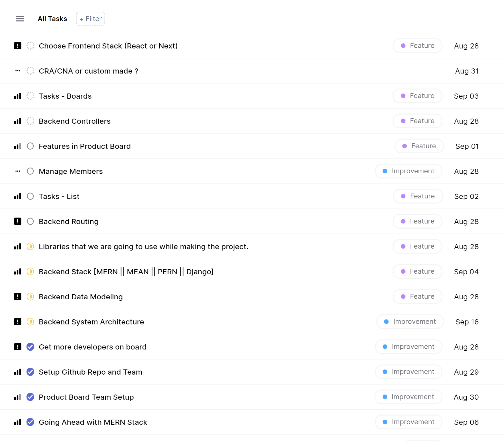
Task: Click urgent priority icon on Choose Frontend Stack
Action: point(18,46)
